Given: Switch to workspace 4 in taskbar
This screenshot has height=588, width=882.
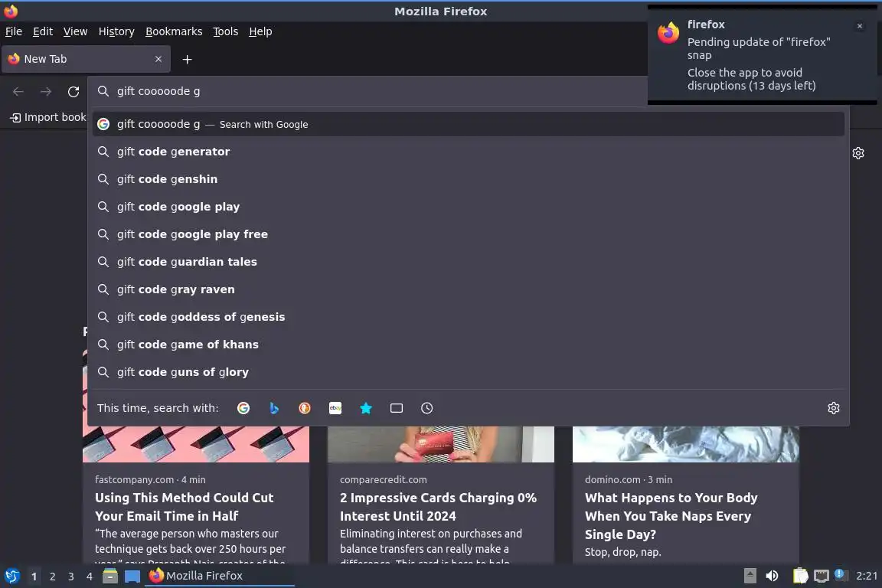Looking at the screenshot, I should point(90,577).
